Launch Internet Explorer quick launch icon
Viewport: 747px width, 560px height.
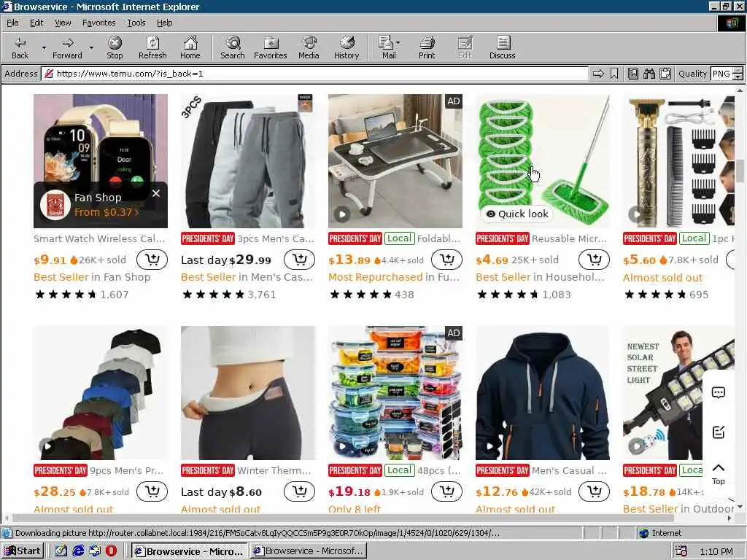[x=78, y=551]
